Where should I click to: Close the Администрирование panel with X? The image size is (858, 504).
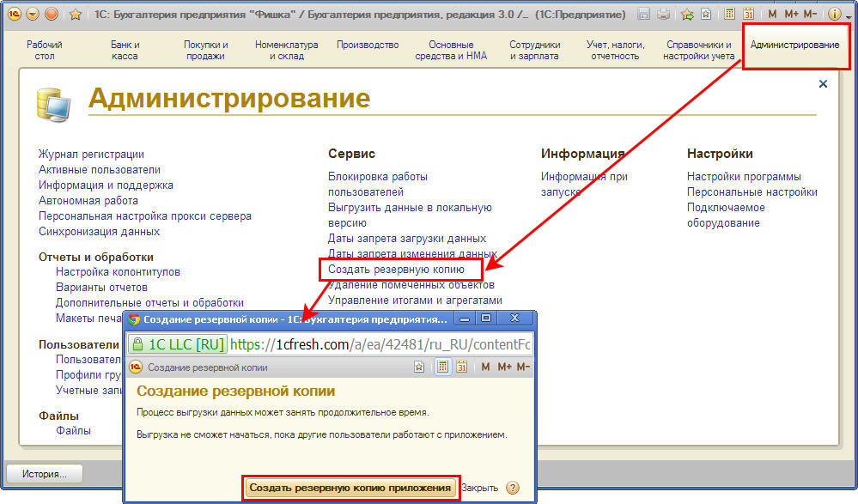[x=823, y=84]
